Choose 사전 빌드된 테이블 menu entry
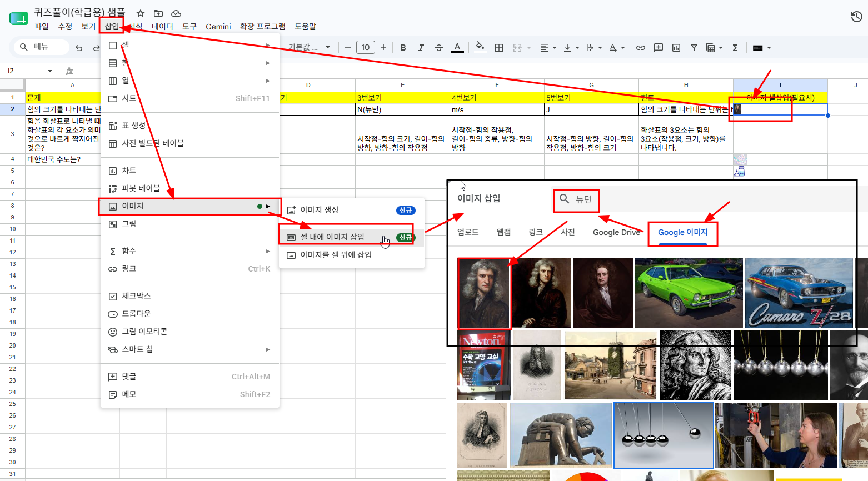Image resolution: width=868 pixels, height=481 pixels. (190, 143)
